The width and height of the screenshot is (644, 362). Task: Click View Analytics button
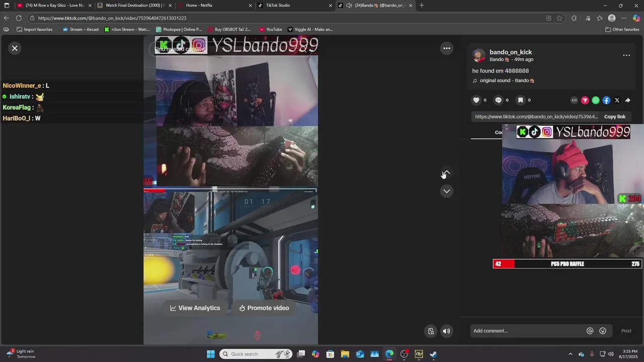click(x=195, y=308)
